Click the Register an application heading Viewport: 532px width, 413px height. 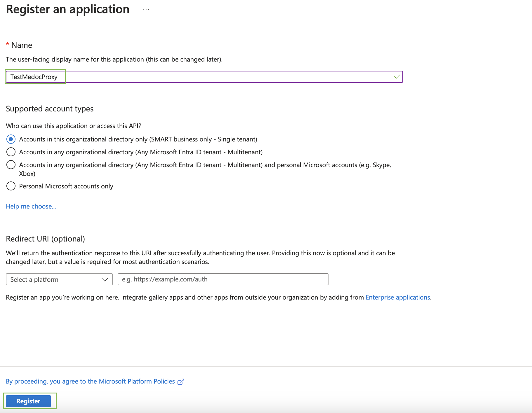(x=68, y=9)
